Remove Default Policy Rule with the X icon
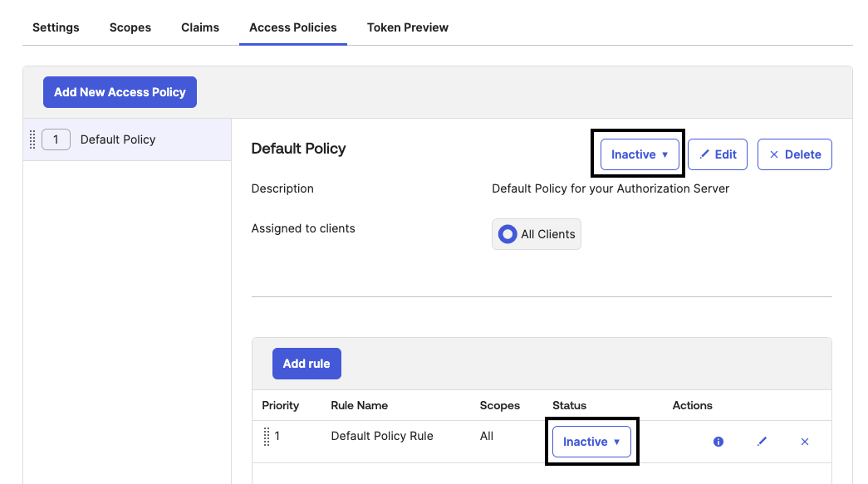The width and height of the screenshot is (868, 484). click(804, 442)
